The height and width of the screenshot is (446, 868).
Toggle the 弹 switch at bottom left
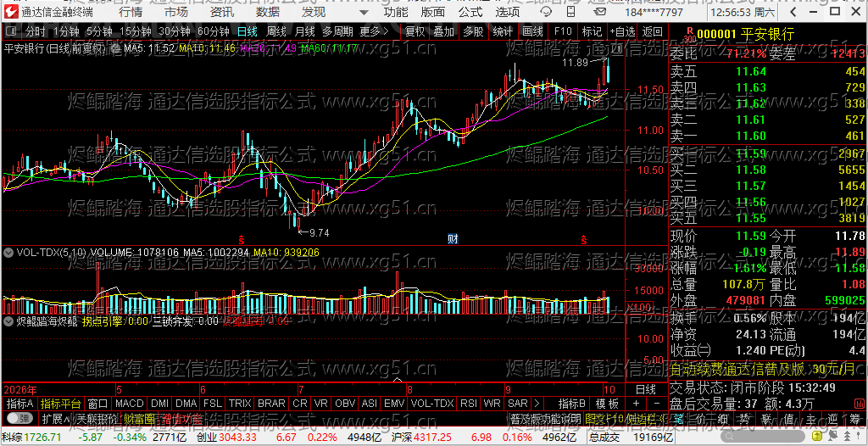point(19,417)
